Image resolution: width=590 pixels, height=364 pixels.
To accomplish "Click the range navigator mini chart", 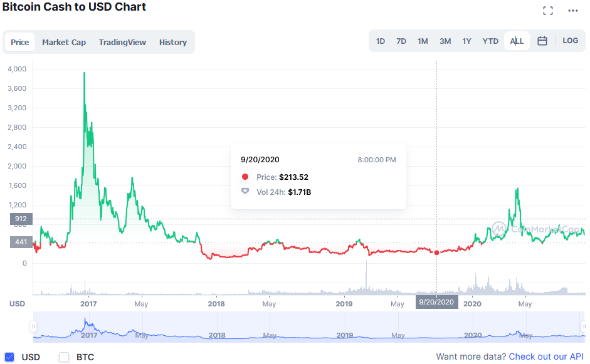I will coord(308,327).
